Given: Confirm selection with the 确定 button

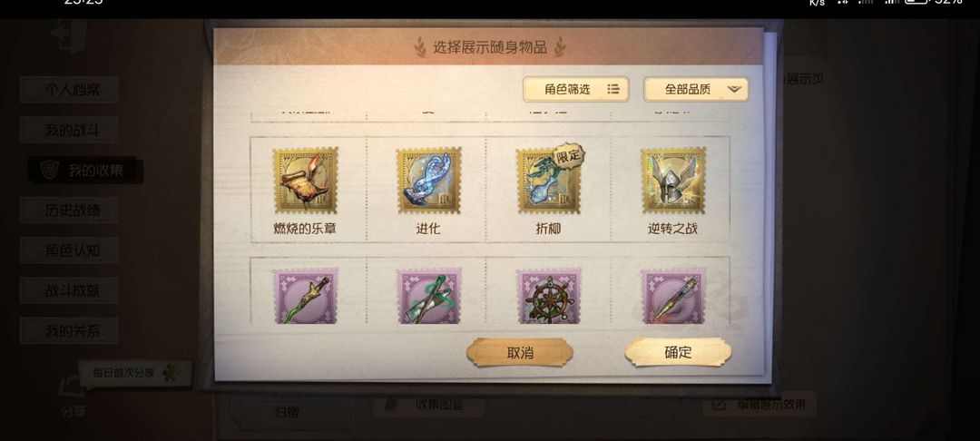Looking at the screenshot, I should point(678,352).
